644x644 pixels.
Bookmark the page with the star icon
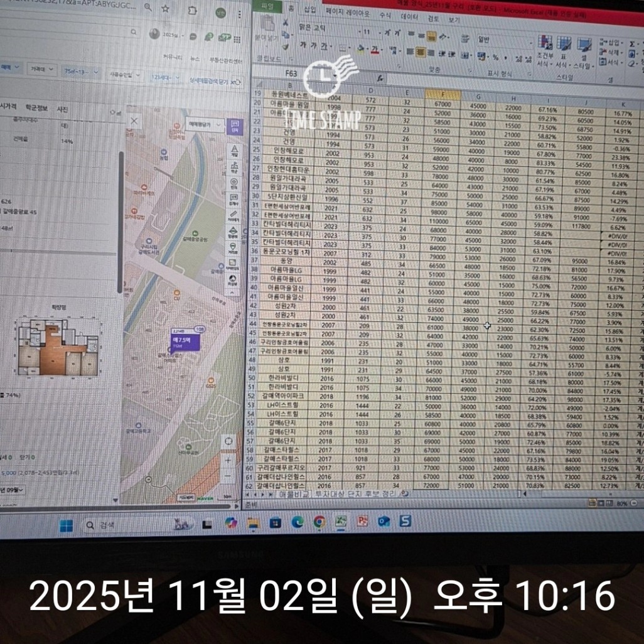pos(165,8)
